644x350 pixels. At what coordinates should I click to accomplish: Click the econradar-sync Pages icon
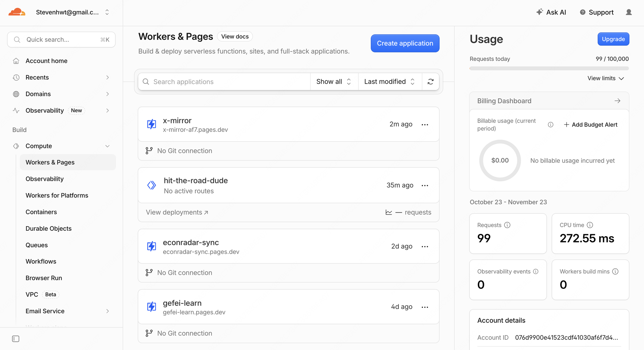point(151,246)
